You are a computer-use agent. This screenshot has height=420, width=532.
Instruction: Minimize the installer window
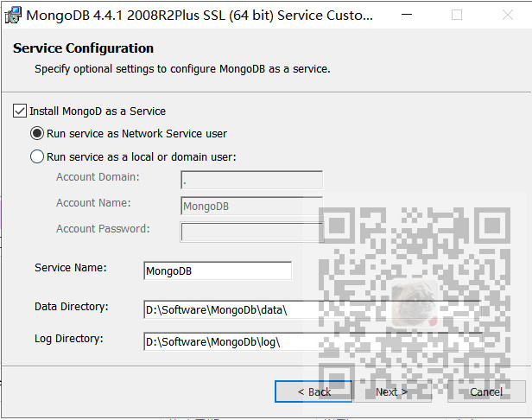point(407,15)
